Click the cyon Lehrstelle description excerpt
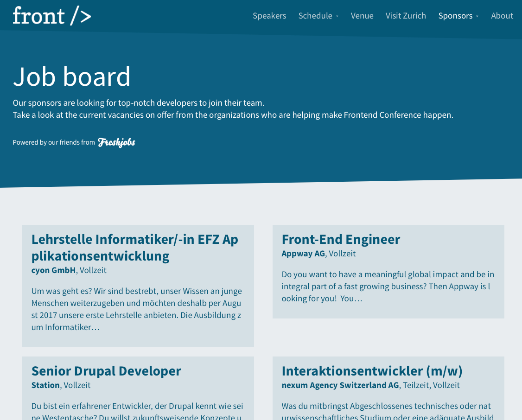522x420 pixels. [x=137, y=309]
